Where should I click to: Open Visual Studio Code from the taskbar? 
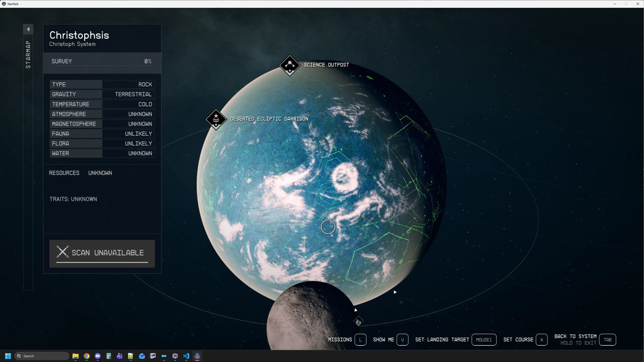click(186, 356)
